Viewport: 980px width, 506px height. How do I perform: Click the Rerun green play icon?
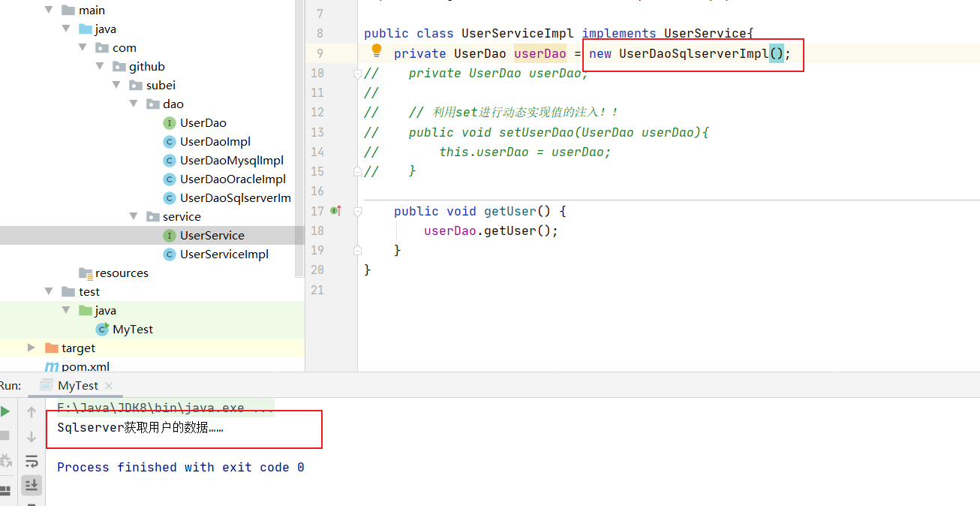point(5,411)
